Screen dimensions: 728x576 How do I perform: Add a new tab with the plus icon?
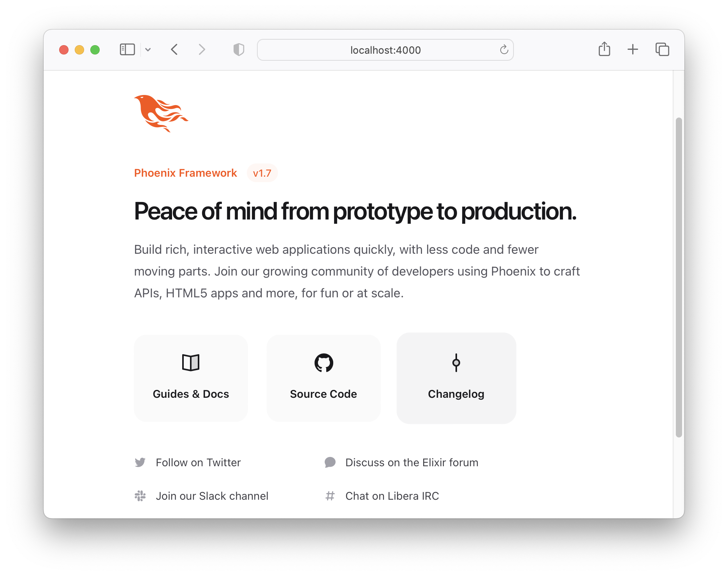(633, 49)
